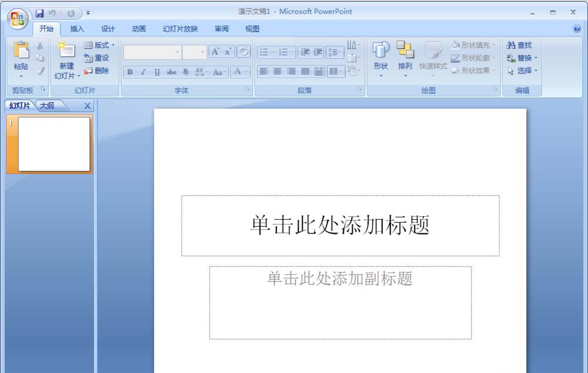The height and width of the screenshot is (373, 588).
Task: Open the Office button menu
Action: click(x=17, y=19)
